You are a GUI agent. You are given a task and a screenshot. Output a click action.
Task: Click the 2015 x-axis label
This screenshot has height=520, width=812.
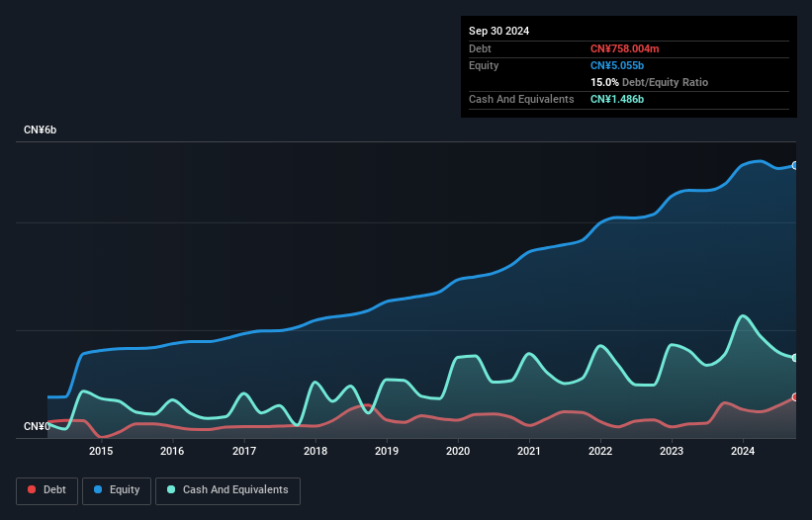(x=101, y=451)
